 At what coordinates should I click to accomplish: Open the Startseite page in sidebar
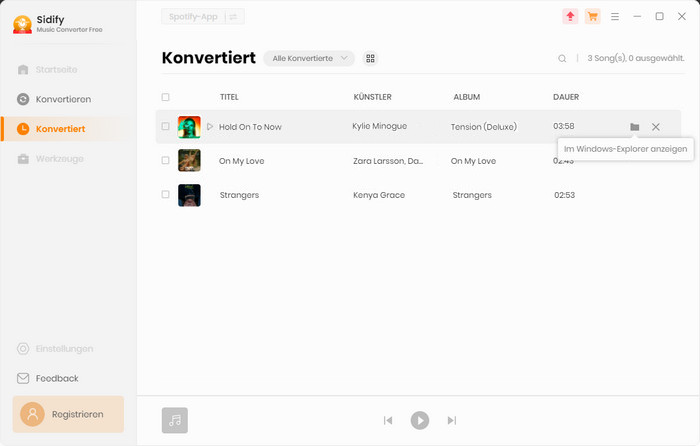56,70
